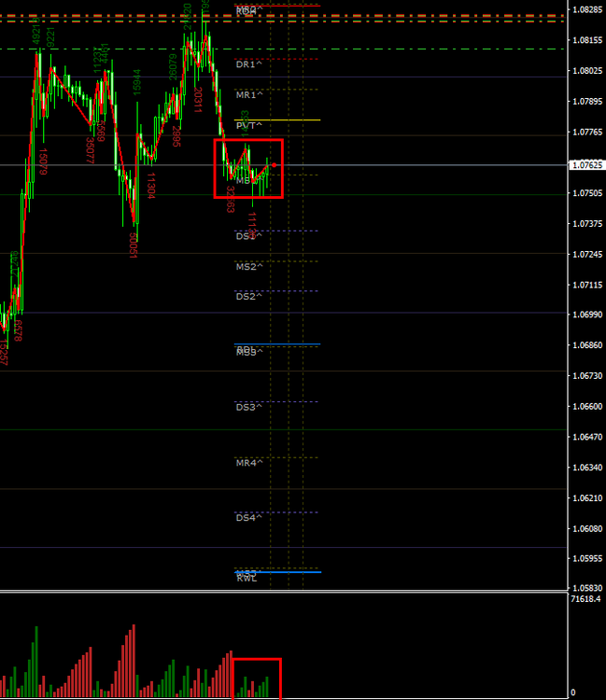This screenshot has height=700, width=606.
Task: Click the current price tag 1.07625
Action: [587, 165]
